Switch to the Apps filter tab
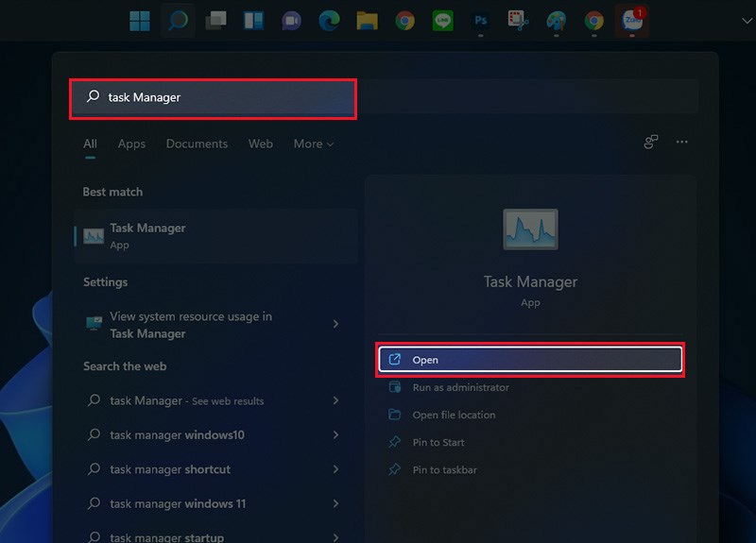The height and width of the screenshot is (543, 756). (131, 144)
